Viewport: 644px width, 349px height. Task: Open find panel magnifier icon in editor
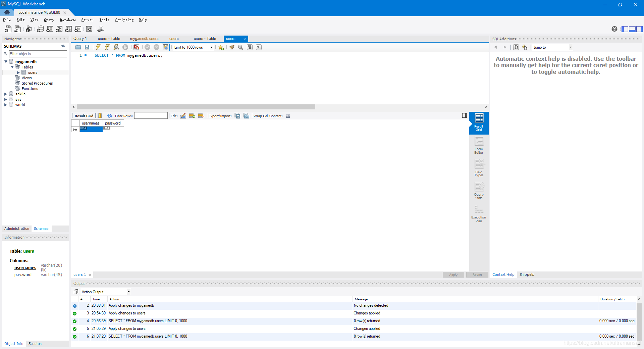(240, 47)
